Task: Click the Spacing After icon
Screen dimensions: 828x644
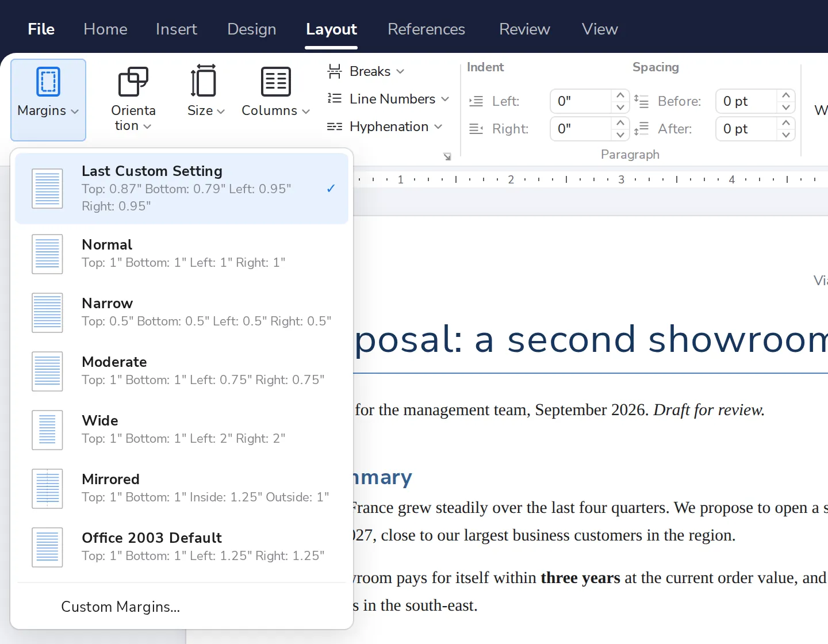Action: coord(641,129)
